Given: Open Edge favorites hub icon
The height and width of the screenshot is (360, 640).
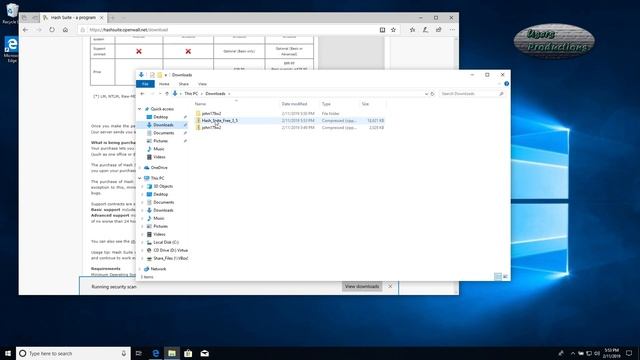Looking at the screenshot, I should [412, 30].
